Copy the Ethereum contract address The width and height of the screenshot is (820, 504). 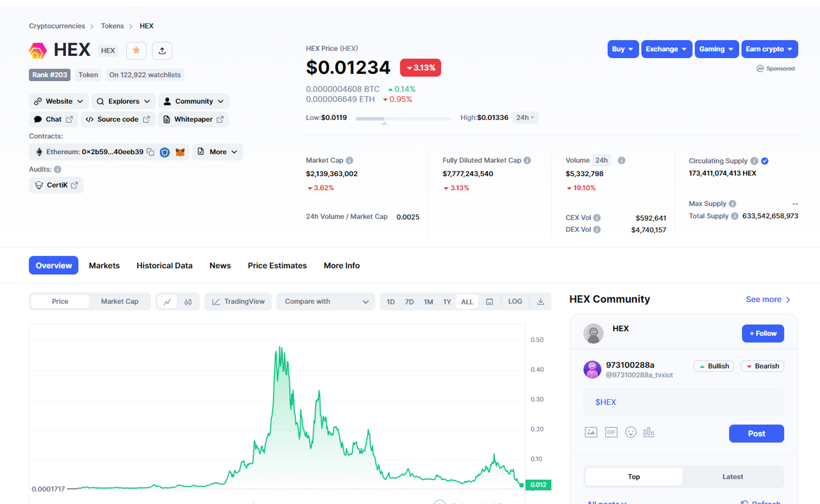pyautogui.click(x=150, y=152)
